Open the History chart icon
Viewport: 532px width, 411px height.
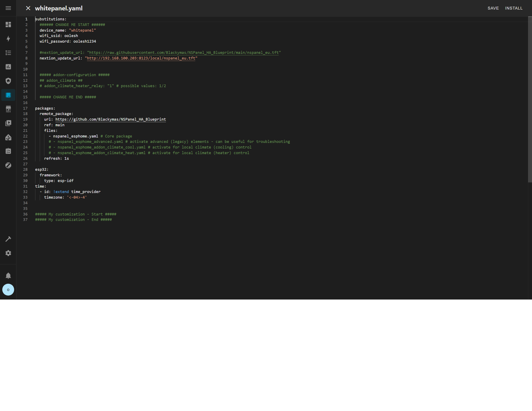coord(8,67)
